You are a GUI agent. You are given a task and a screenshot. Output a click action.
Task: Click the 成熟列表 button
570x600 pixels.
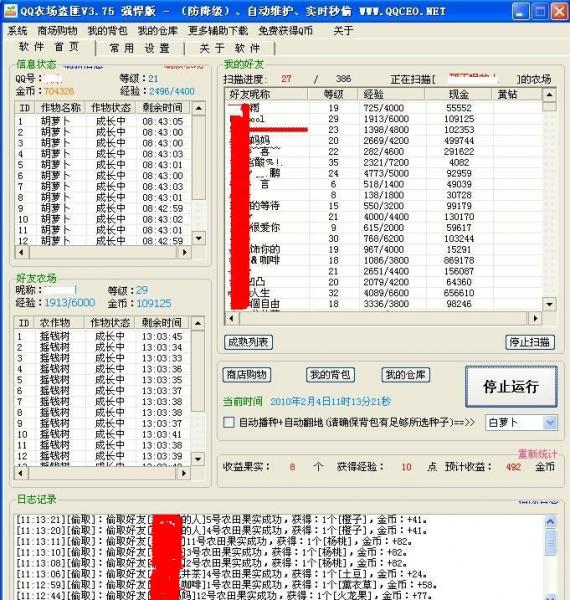coord(248,342)
